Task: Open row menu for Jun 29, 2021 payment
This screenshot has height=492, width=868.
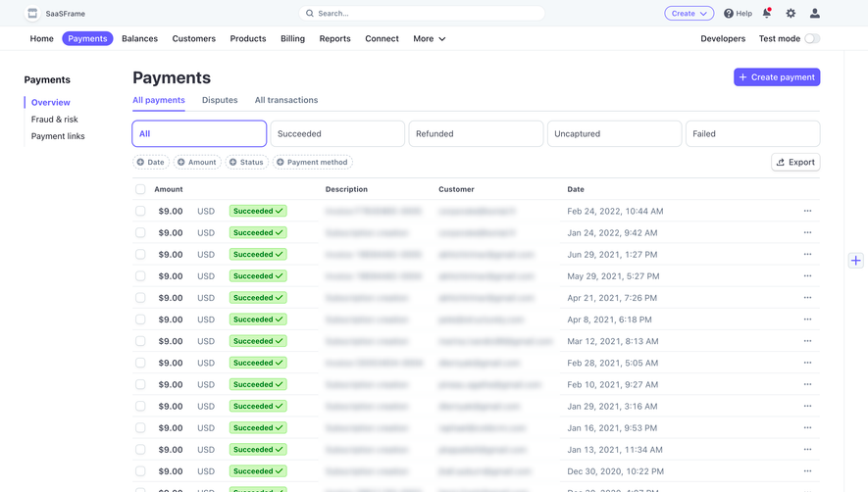Action: (x=807, y=254)
